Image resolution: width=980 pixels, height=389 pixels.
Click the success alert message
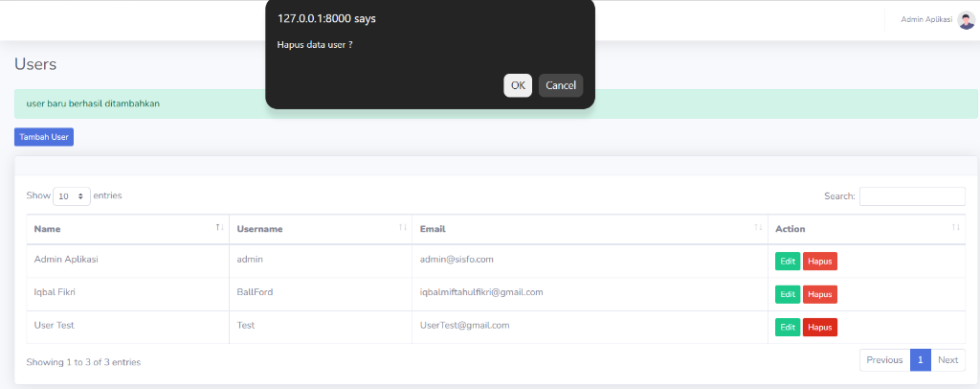496,103
